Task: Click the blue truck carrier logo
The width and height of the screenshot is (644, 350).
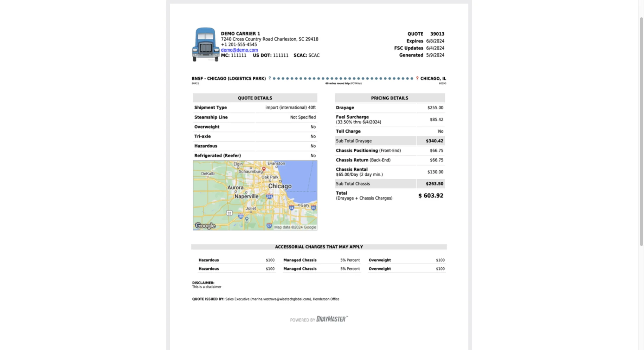Action: (206, 45)
